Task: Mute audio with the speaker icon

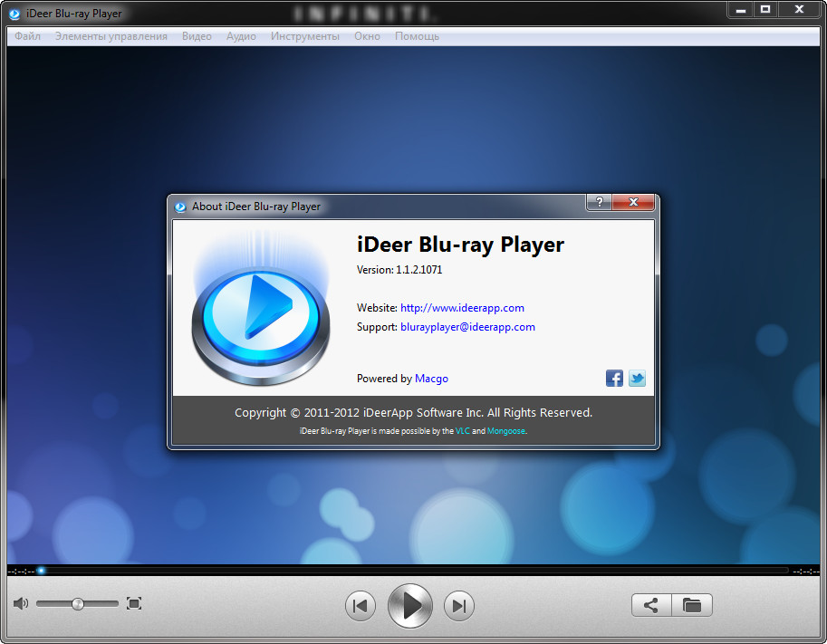Action: tap(21, 603)
